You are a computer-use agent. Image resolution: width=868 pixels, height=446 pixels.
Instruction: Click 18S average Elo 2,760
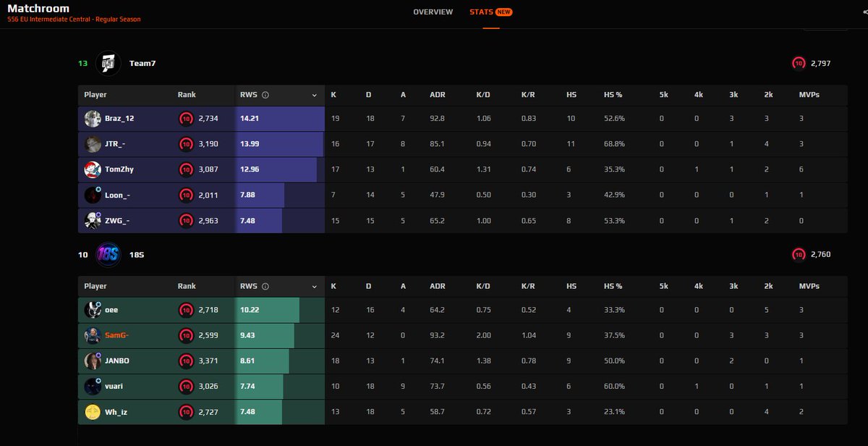[820, 255]
